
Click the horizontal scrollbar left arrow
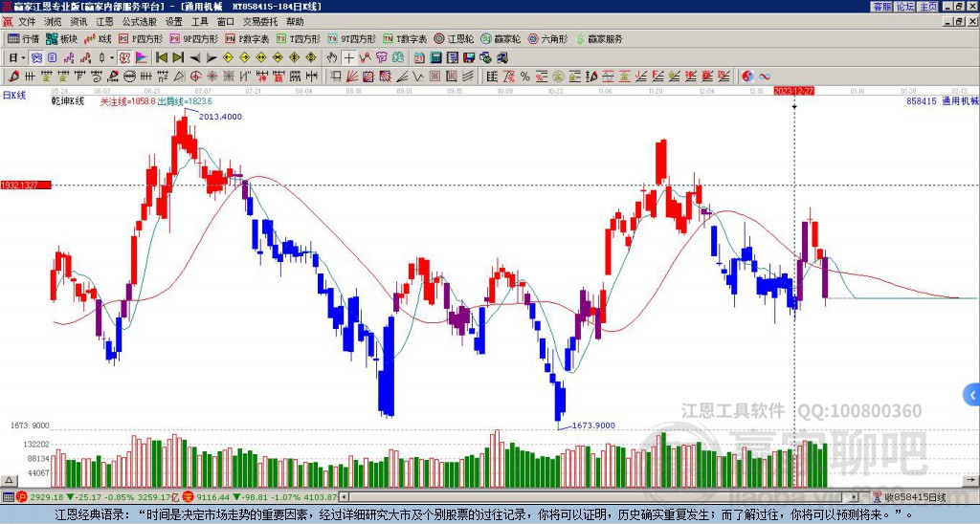[x=344, y=497]
